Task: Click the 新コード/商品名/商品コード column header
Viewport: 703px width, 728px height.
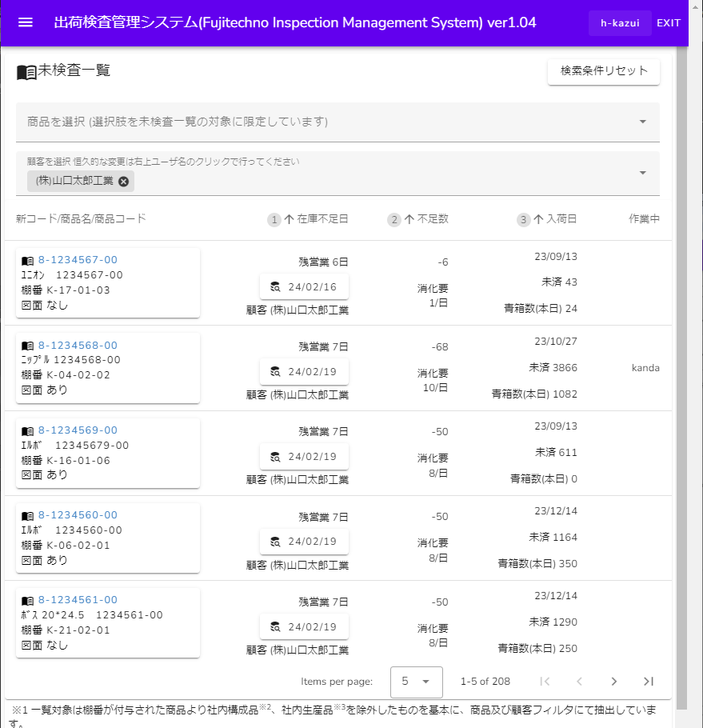Action: (x=81, y=218)
